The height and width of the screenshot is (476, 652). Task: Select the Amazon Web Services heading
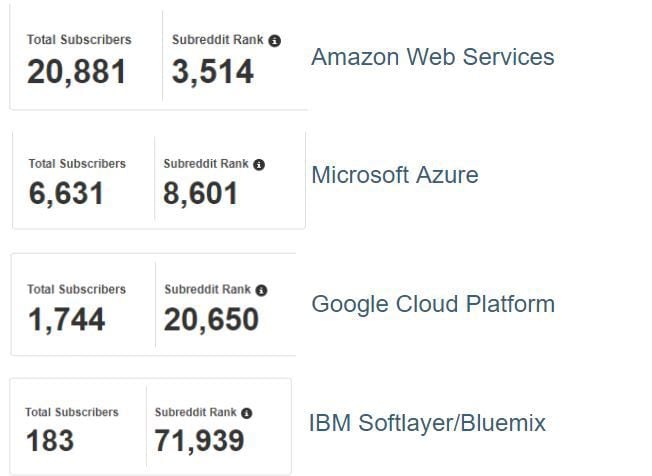click(x=432, y=57)
